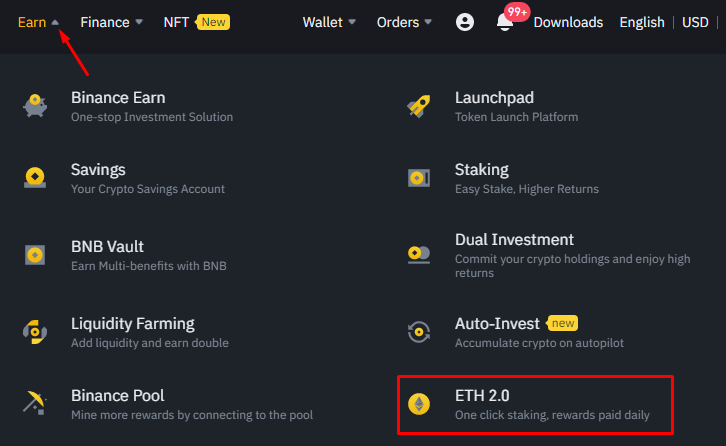Image resolution: width=726 pixels, height=446 pixels.
Task: Expand the Wallet dropdown menu
Action: click(329, 22)
